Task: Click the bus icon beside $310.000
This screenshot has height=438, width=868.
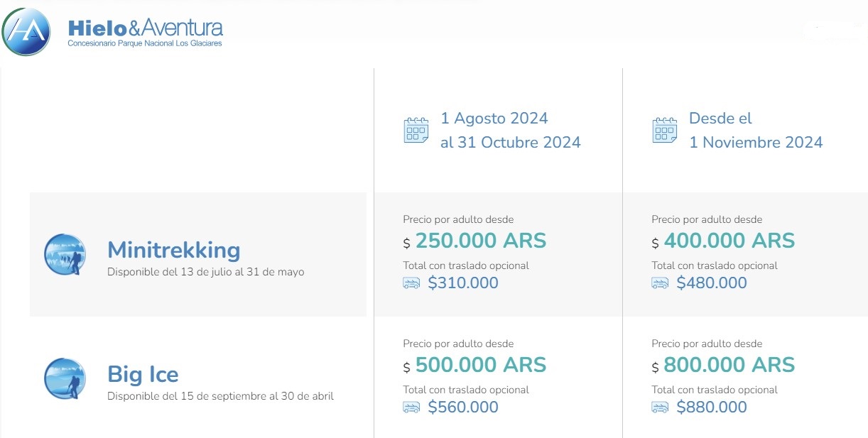Action: point(411,283)
